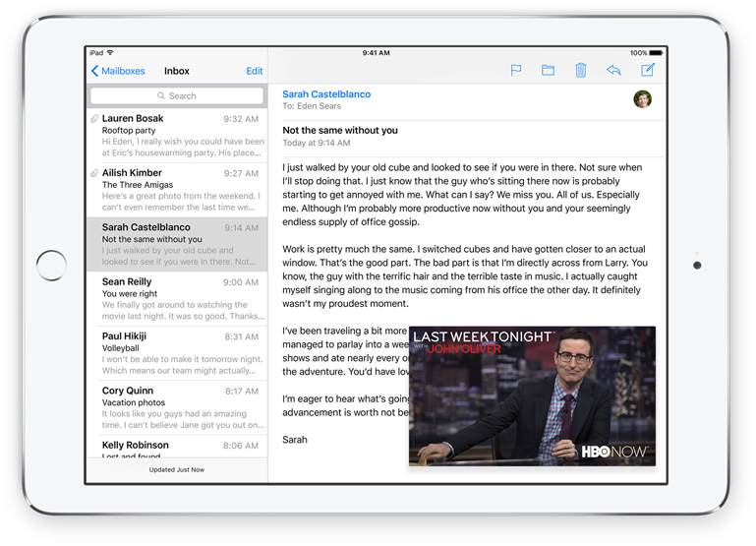
Task: Select Sean Reilly's You were right message
Action: pos(177,299)
